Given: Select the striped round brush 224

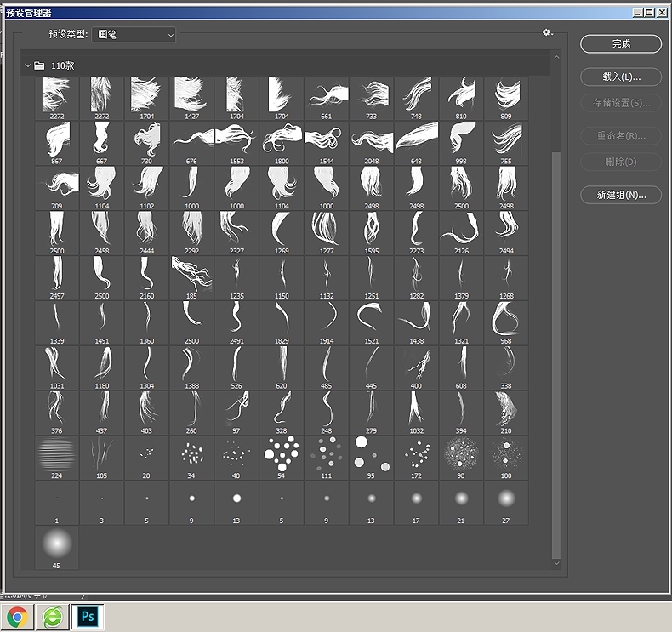Looking at the screenshot, I should coord(57,458).
